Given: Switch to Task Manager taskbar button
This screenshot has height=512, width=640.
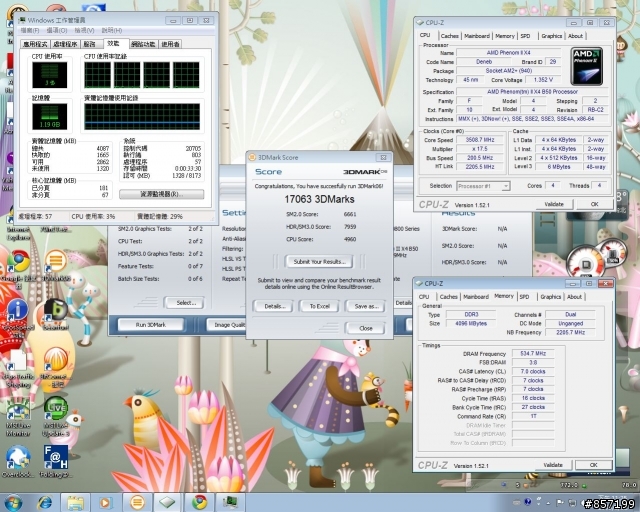Looking at the screenshot, I should click(230, 502).
